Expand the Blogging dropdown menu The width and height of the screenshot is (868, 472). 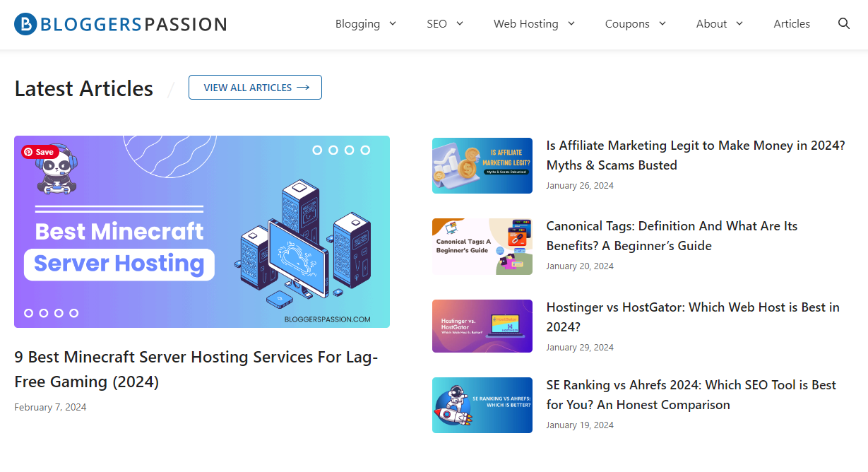coord(365,24)
